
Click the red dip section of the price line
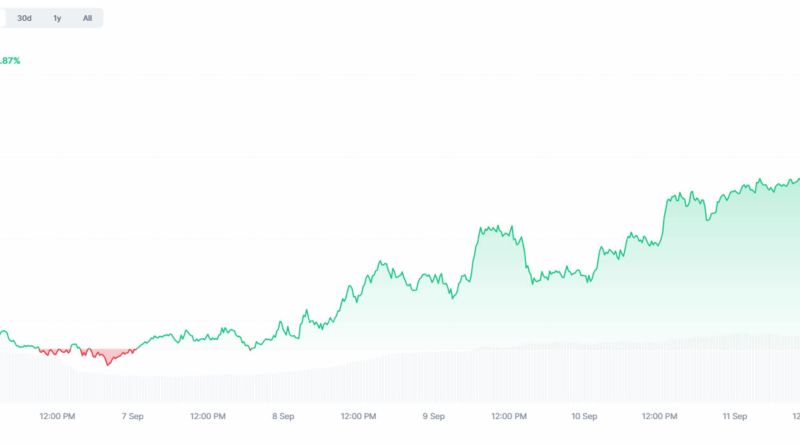[107, 358]
